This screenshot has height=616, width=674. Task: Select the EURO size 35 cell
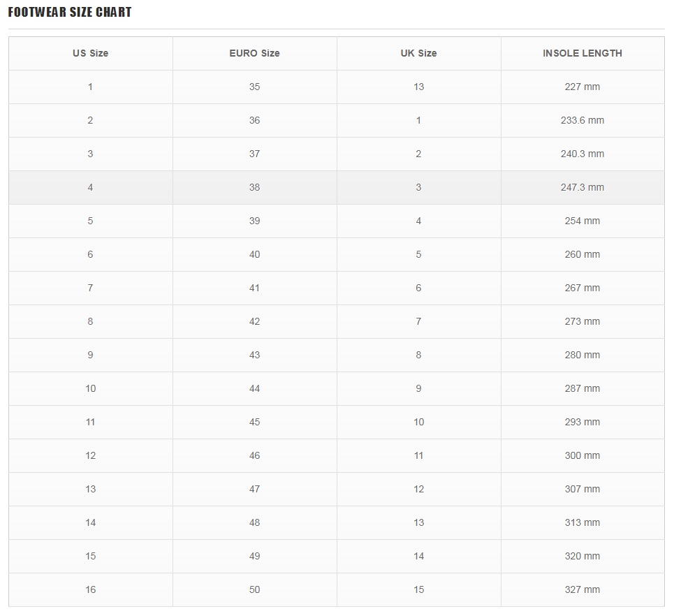(x=255, y=87)
